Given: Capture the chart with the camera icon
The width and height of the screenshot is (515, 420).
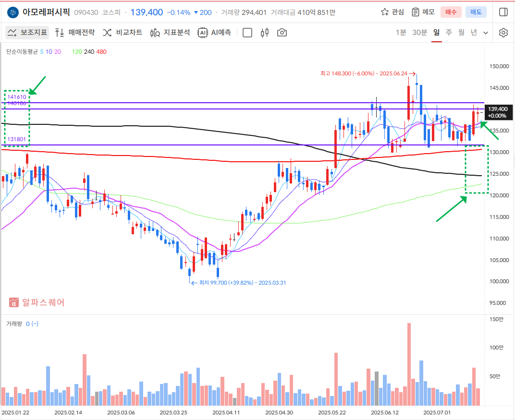Looking at the screenshot, I should (282, 33).
